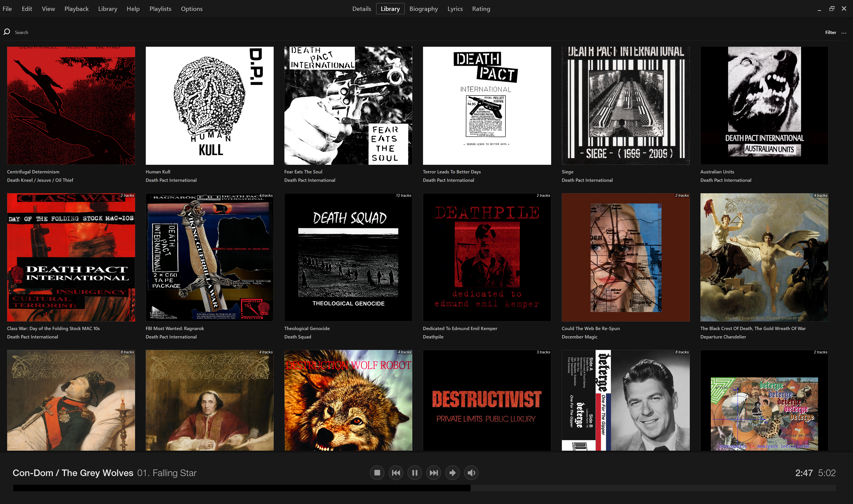Click the 'Human Kull' album title
Viewport: 853px width, 504px height.
tap(158, 172)
